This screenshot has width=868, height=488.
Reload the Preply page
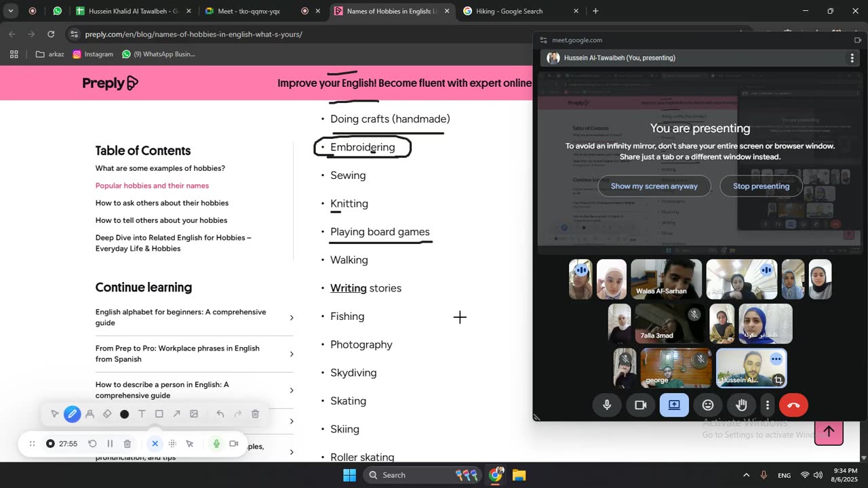51,34
